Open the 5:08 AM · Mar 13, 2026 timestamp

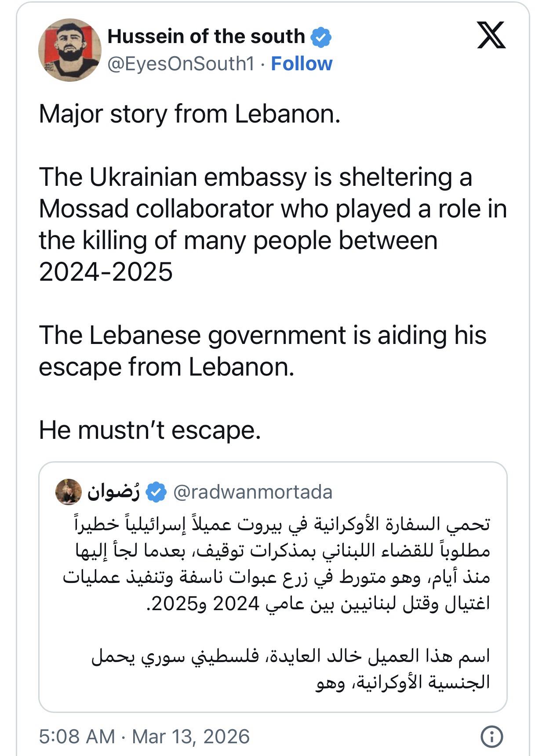coord(144,736)
